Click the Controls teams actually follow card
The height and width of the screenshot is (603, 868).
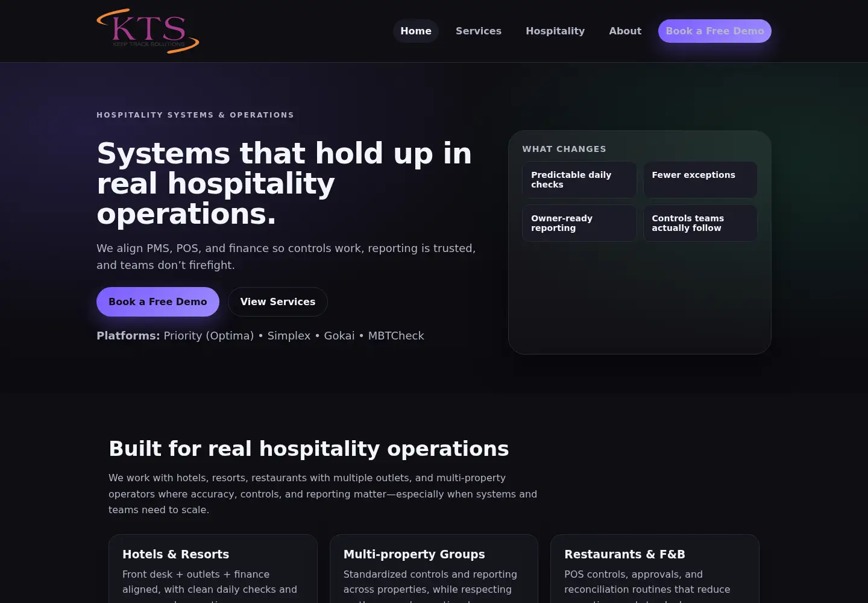pos(700,223)
